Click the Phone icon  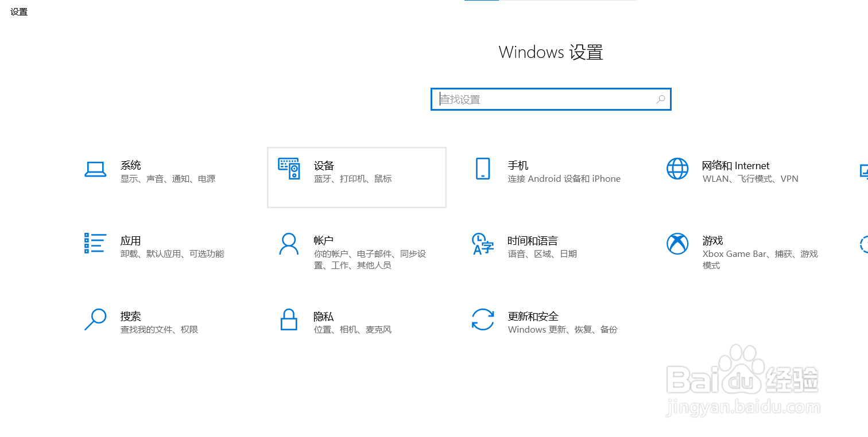(483, 169)
